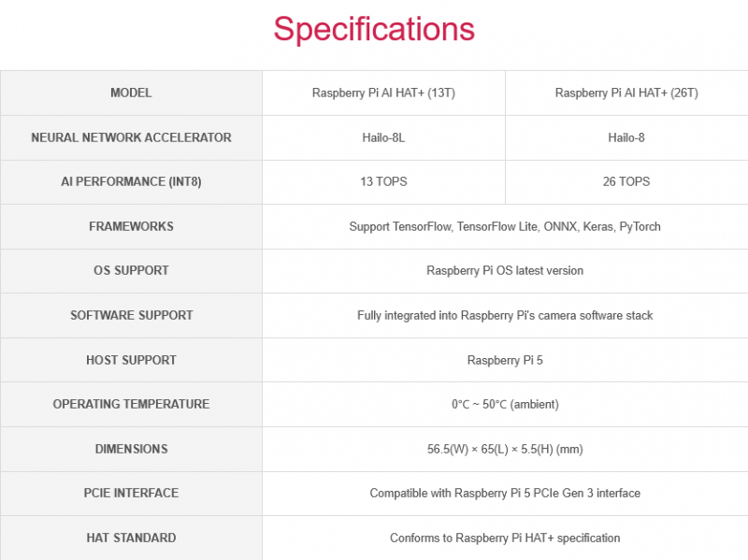
Task: Click the FRAMEWORKS row label
Action: (x=131, y=226)
